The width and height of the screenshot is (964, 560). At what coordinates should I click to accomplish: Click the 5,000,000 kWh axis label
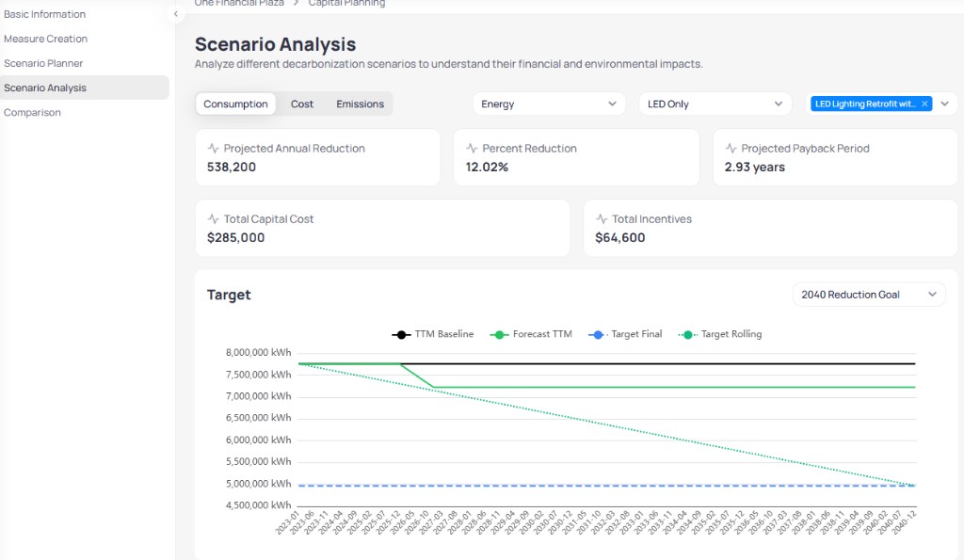click(x=258, y=484)
